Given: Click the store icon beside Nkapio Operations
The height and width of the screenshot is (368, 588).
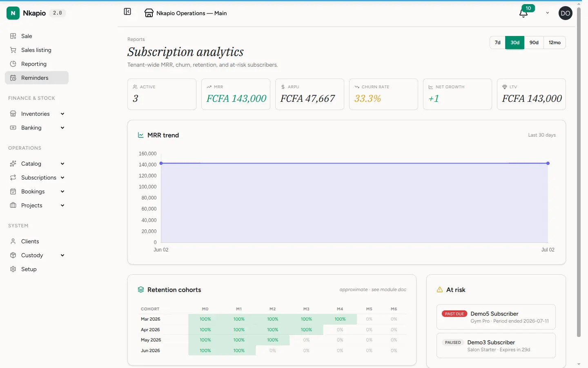Looking at the screenshot, I should point(149,13).
